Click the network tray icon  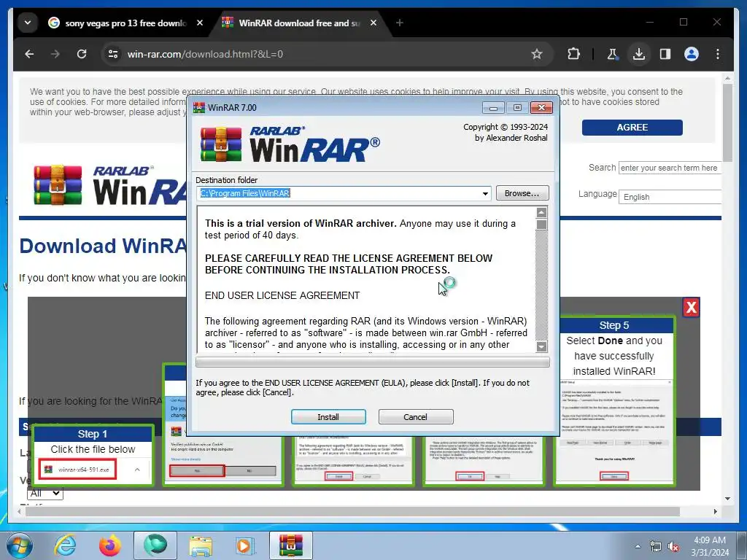pos(656,546)
